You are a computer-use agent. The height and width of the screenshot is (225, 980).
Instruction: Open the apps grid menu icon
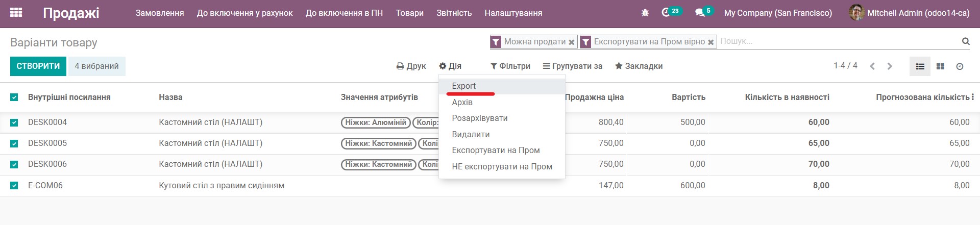pos(16,13)
